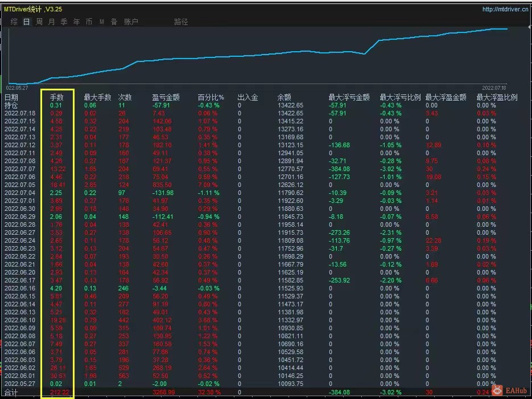Click the 442 trade count value
This screenshot has height=399, width=532.
click(x=124, y=320)
